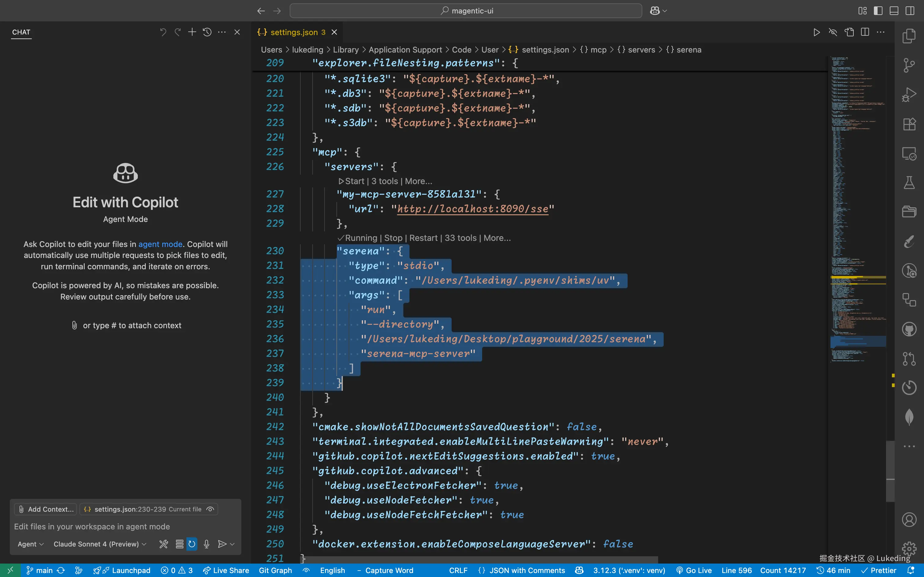Open the Run and Debug view

(x=909, y=95)
